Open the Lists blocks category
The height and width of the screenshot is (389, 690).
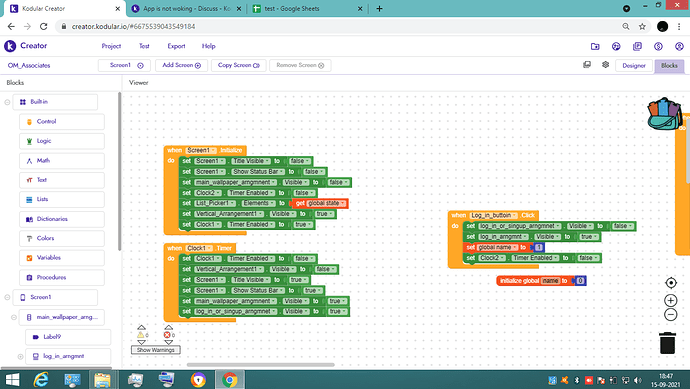click(x=62, y=199)
